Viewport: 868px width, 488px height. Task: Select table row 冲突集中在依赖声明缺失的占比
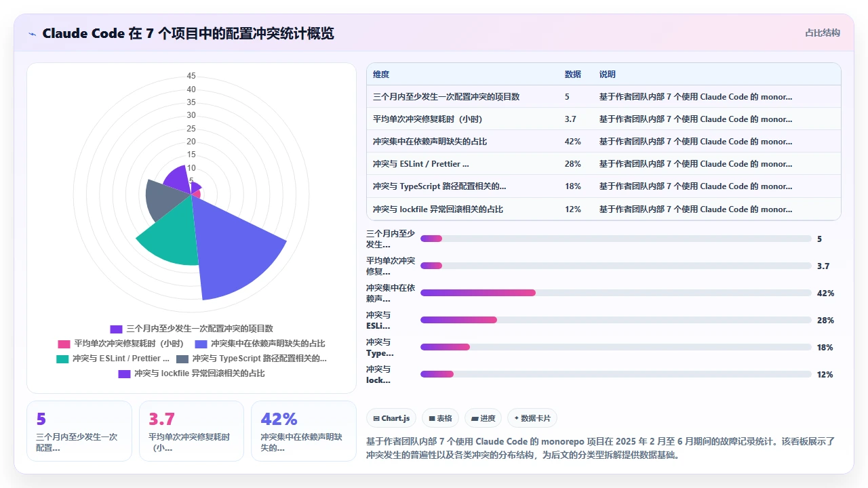(x=604, y=142)
